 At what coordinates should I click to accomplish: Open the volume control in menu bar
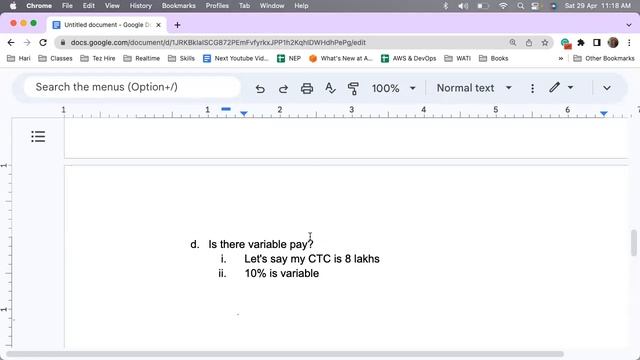(x=463, y=6)
